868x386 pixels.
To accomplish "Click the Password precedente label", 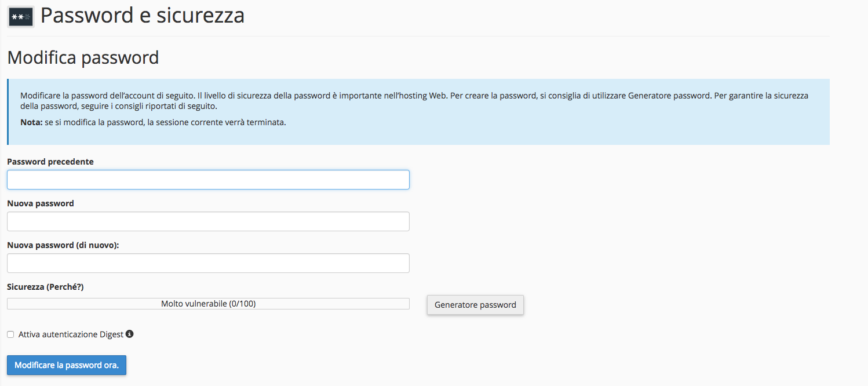I will pyautogui.click(x=50, y=162).
